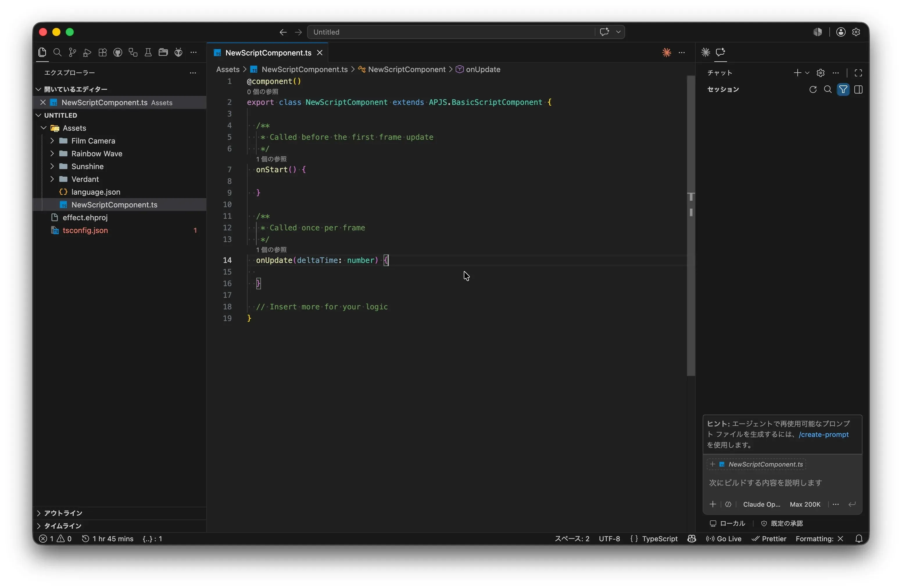Open the Run and Debug view
Viewport: 902px width, 588px height.
pos(87,52)
